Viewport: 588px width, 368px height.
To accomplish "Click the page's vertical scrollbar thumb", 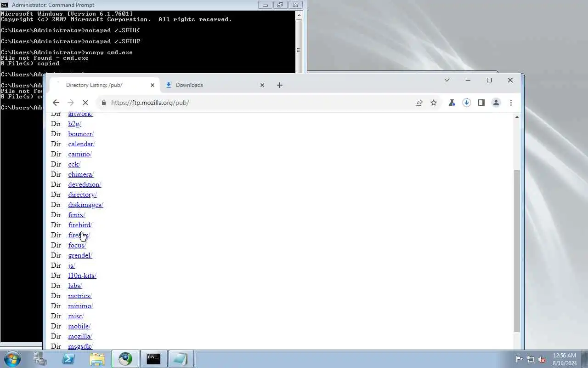I will click(517, 251).
